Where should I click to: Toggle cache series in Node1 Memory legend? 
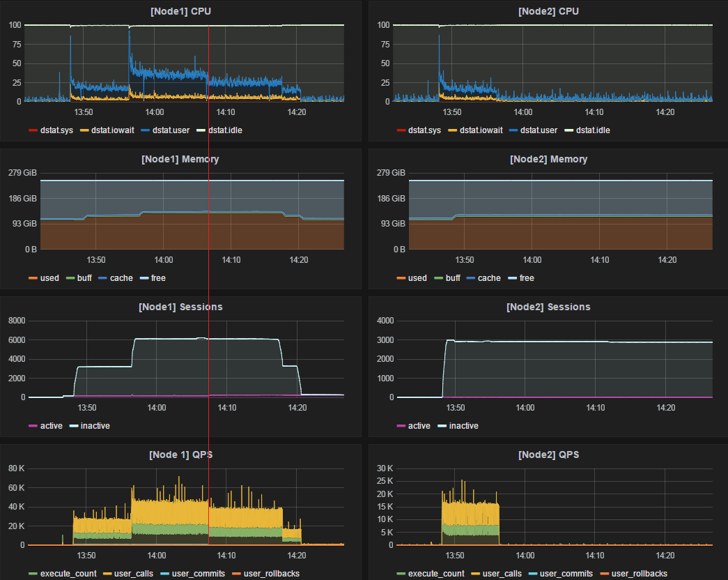(x=121, y=278)
